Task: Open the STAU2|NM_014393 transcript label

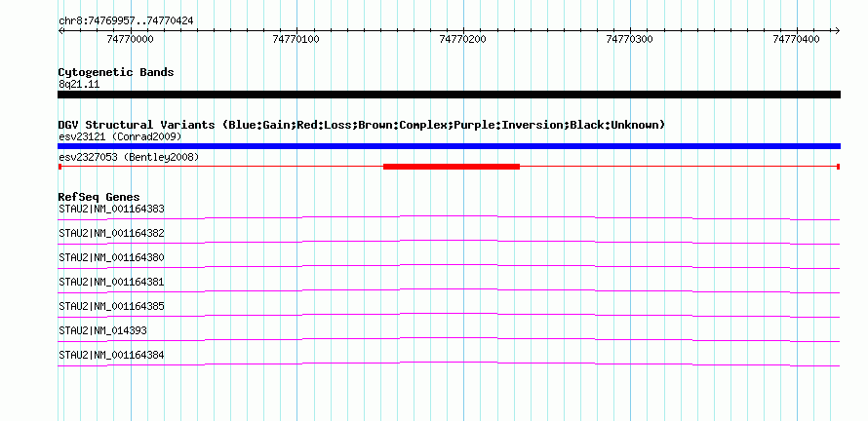Action: (102, 330)
